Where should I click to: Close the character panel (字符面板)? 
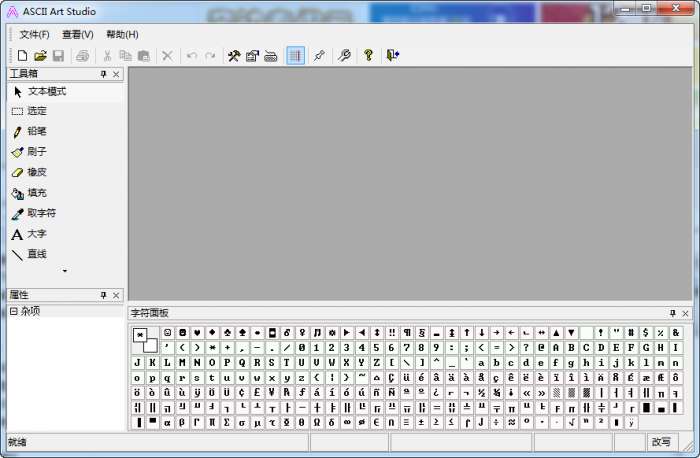[x=688, y=313]
